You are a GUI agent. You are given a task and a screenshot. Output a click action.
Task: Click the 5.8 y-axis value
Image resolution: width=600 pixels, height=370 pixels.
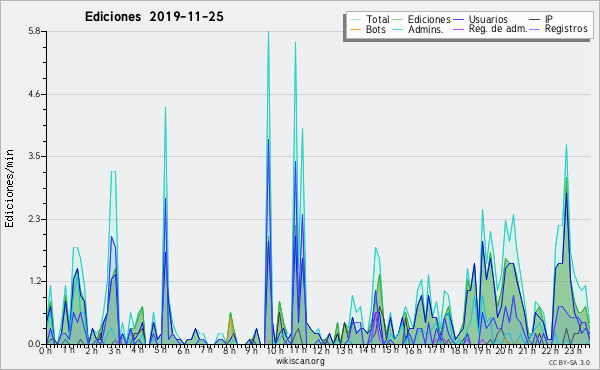click(34, 31)
